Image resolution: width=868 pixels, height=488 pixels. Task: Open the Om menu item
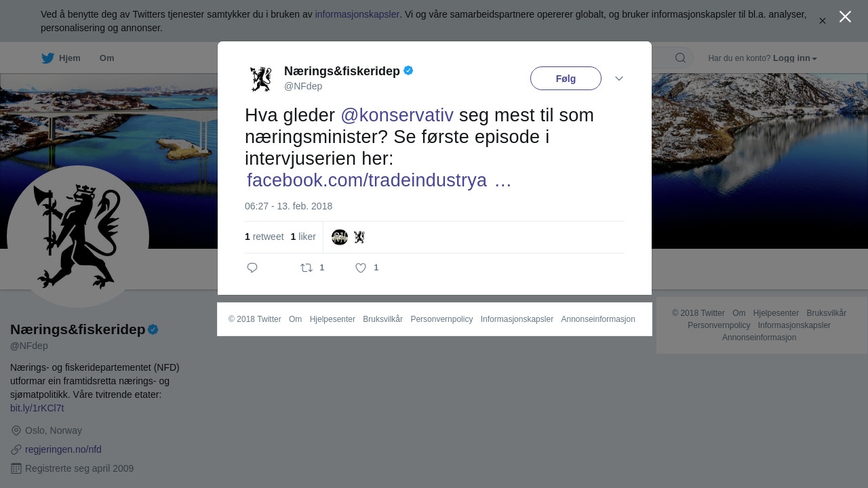[x=106, y=58]
